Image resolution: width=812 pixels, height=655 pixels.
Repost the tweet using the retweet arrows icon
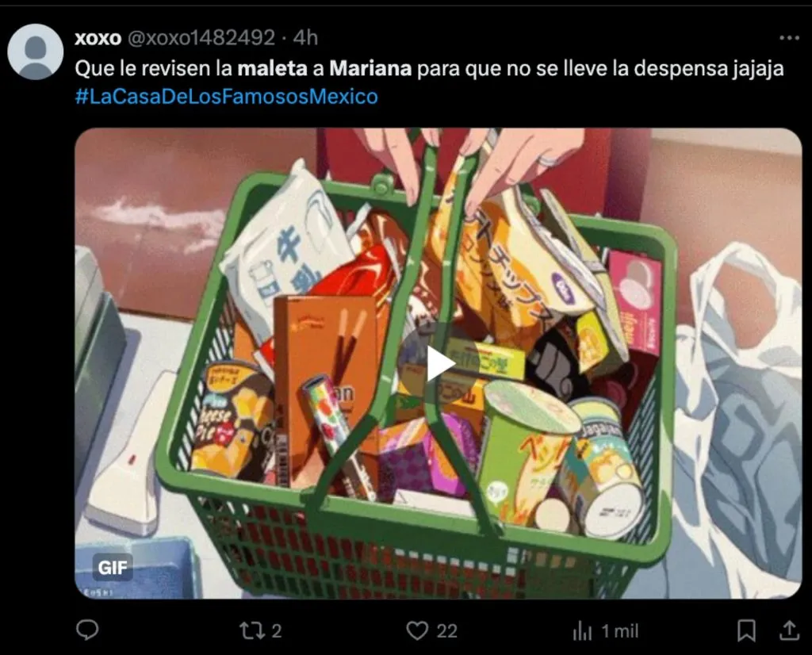251,630
